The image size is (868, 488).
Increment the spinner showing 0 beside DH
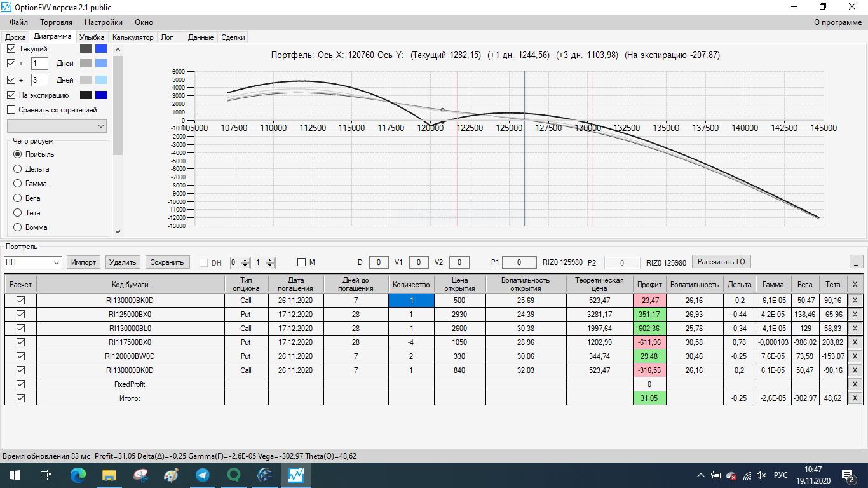click(246, 259)
